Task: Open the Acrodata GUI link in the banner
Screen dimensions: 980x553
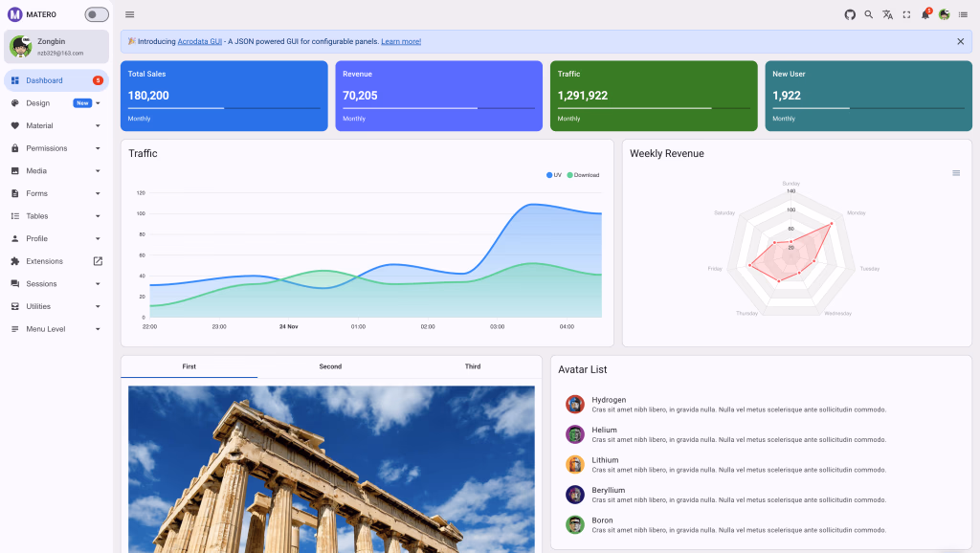Action: tap(199, 40)
